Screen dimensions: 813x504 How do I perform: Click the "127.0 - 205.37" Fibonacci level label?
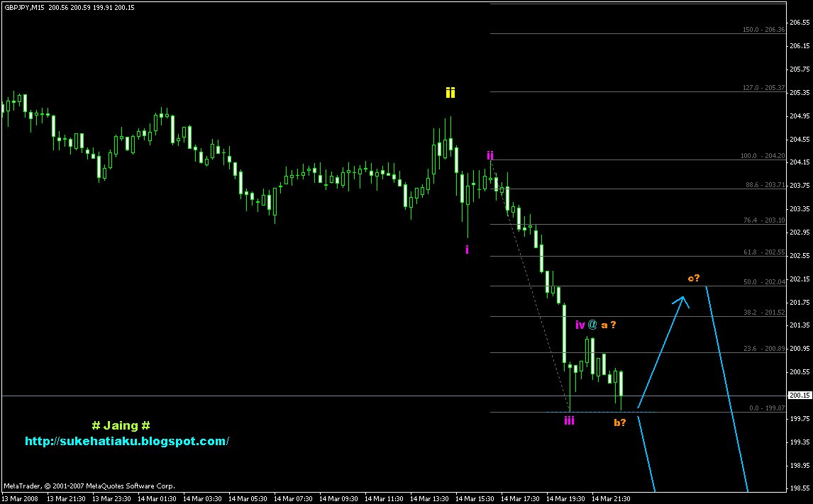[x=764, y=87]
